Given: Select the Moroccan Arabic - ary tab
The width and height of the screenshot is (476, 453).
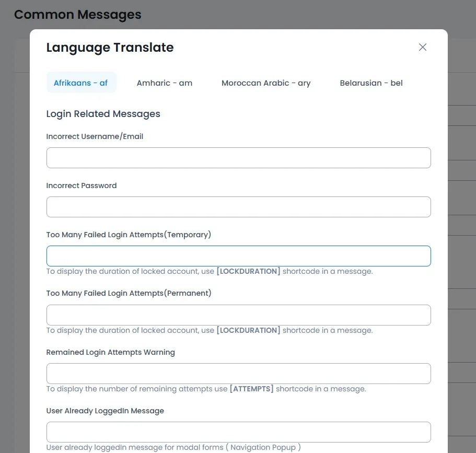Looking at the screenshot, I should (x=266, y=83).
